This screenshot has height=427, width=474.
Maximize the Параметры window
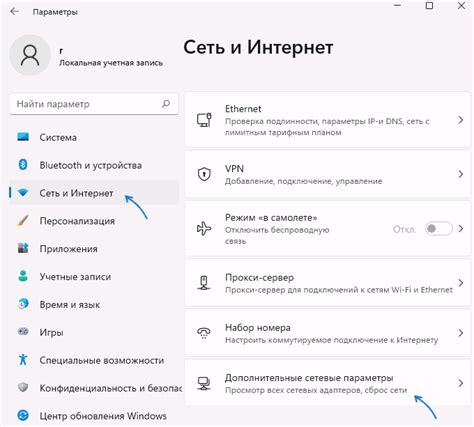[429, 5]
